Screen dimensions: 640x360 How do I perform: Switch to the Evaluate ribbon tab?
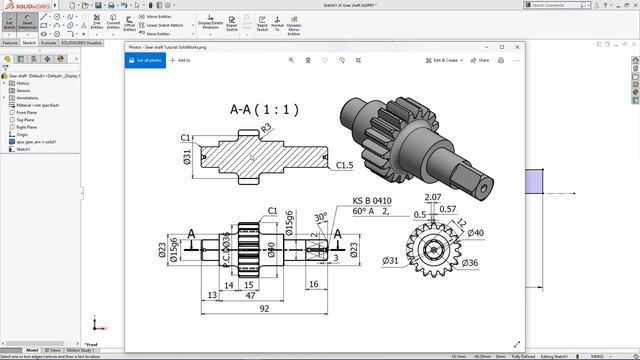49,43
